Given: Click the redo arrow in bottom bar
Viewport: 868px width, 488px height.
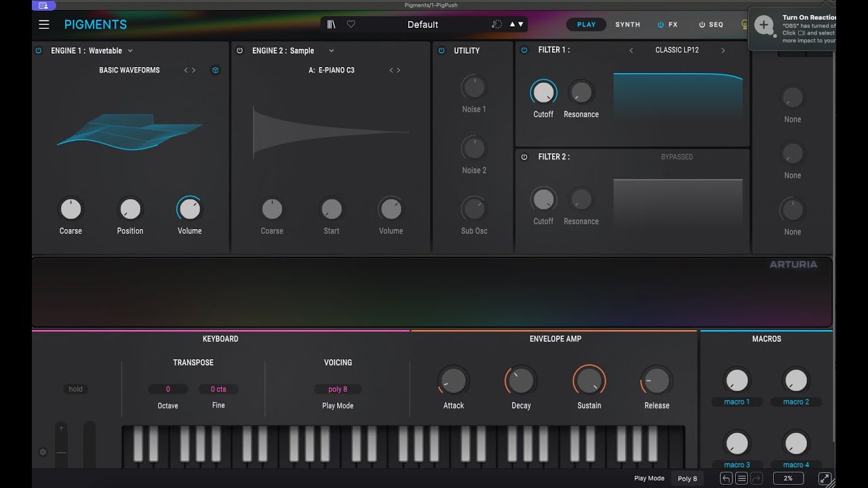Looking at the screenshot, I should pyautogui.click(x=758, y=478).
